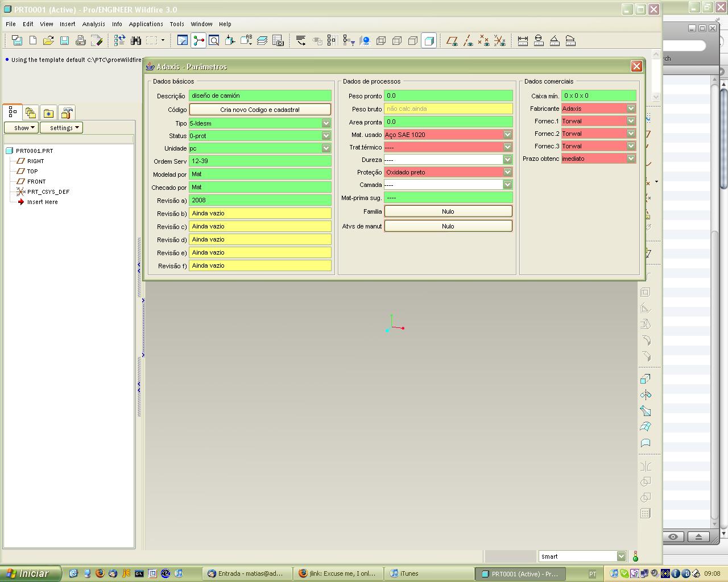Print the model using printer icon
The image size is (728, 582).
[80, 40]
